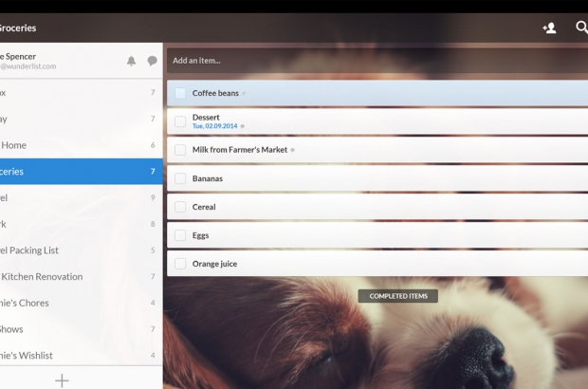Click the note icon beside Coffee beans
The height and width of the screenshot is (389, 588).
pyautogui.click(x=244, y=94)
